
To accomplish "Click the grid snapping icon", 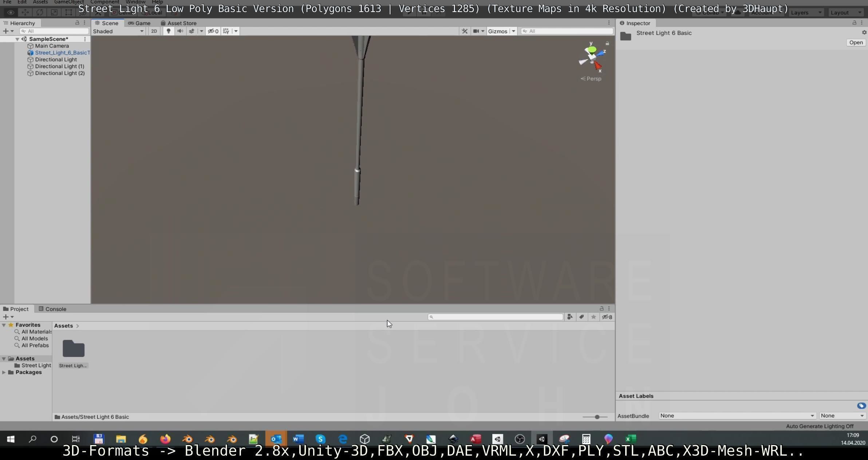I will pos(226,31).
